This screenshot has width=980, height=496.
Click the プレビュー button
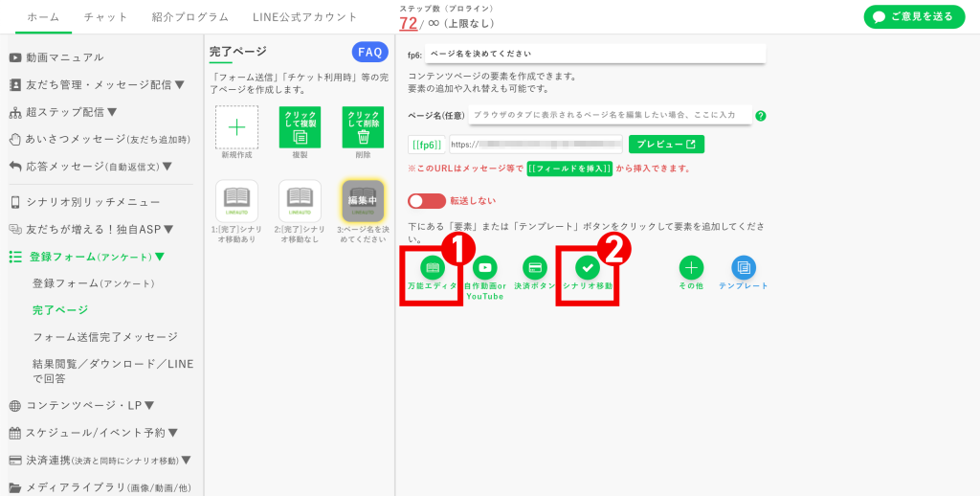point(666,144)
